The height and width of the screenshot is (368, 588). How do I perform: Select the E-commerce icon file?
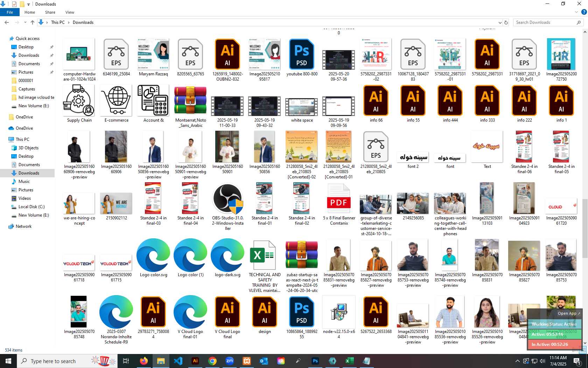tap(116, 104)
